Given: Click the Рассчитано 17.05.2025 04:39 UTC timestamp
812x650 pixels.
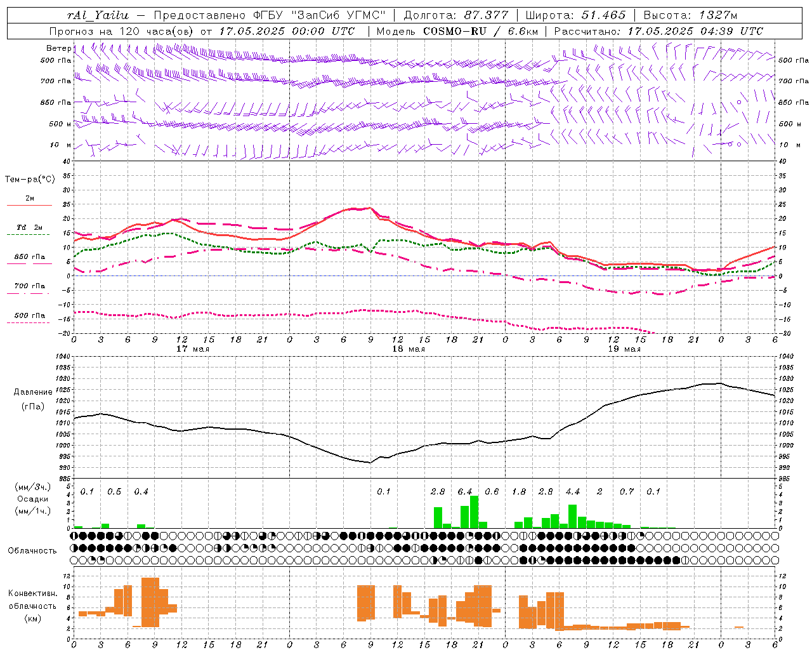Looking at the screenshot, I should click(x=658, y=31).
